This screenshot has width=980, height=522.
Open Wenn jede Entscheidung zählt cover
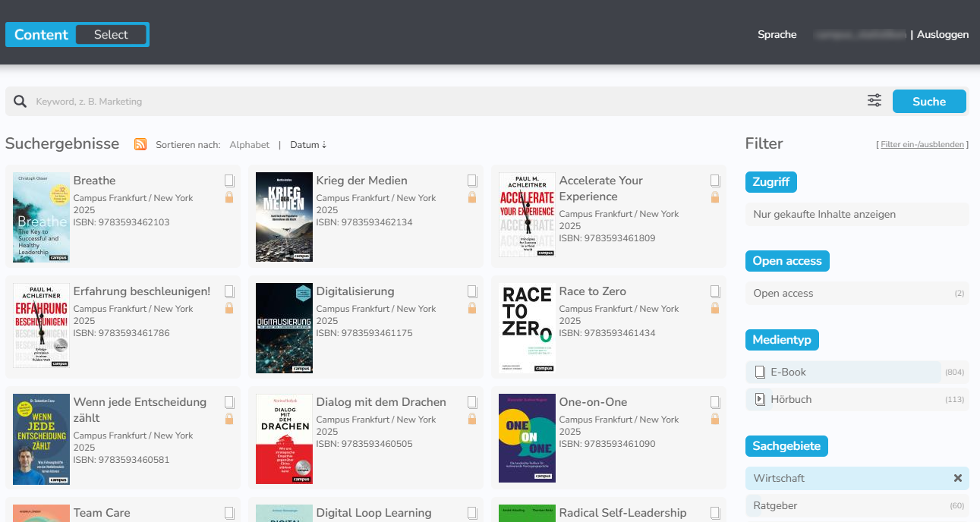point(41,439)
